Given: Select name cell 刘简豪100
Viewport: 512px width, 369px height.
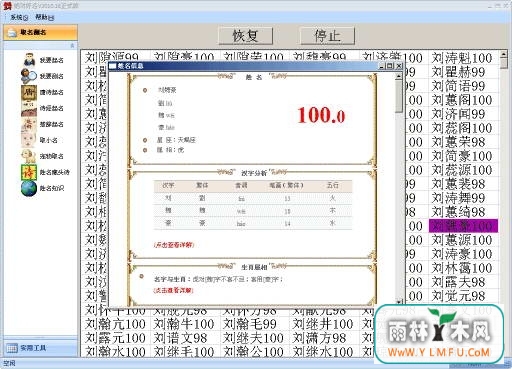Looking at the screenshot, I should click(463, 156).
